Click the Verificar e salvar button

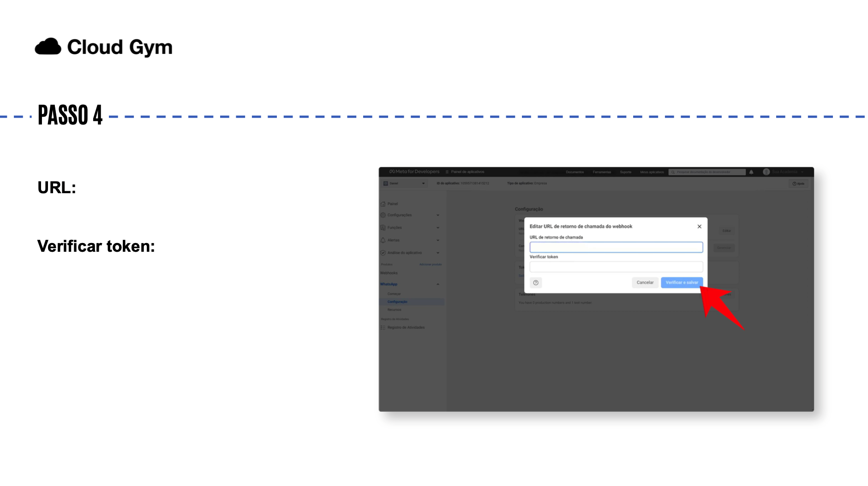point(682,283)
